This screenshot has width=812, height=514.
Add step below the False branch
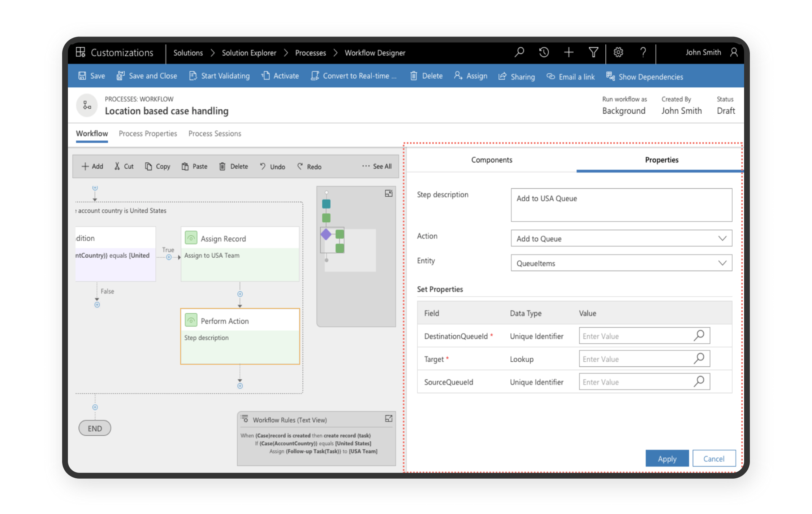click(97, 305)
